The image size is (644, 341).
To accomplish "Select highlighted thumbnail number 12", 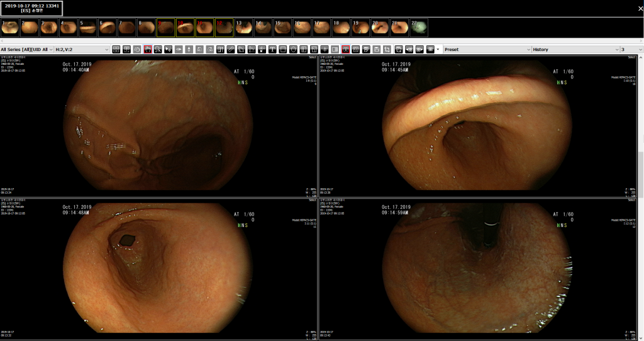I will (x=225, y=28).
